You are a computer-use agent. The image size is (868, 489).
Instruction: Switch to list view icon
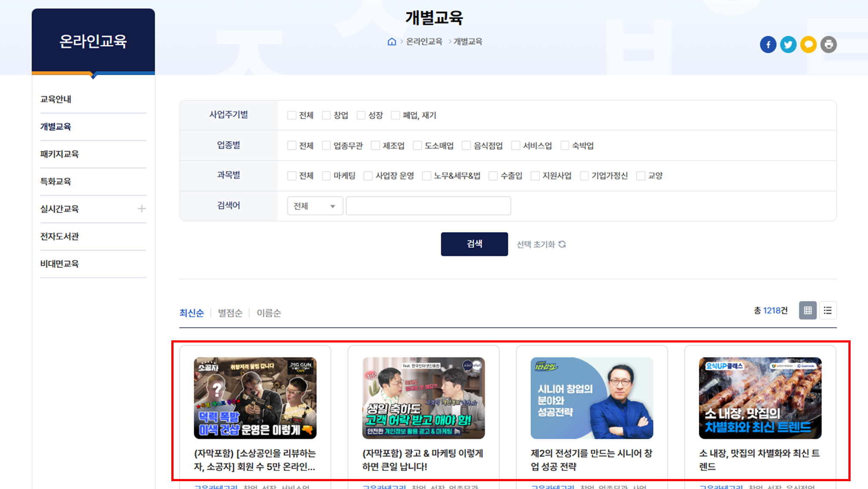[x=828, y=310]
